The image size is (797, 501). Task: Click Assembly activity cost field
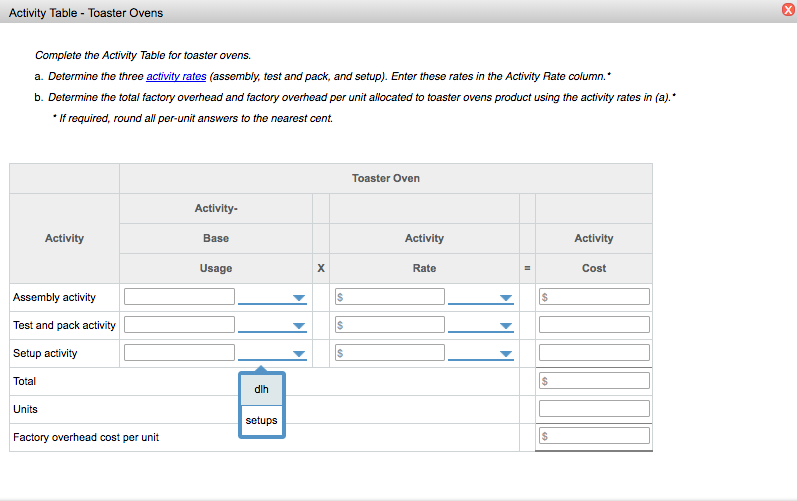point(594,297)
